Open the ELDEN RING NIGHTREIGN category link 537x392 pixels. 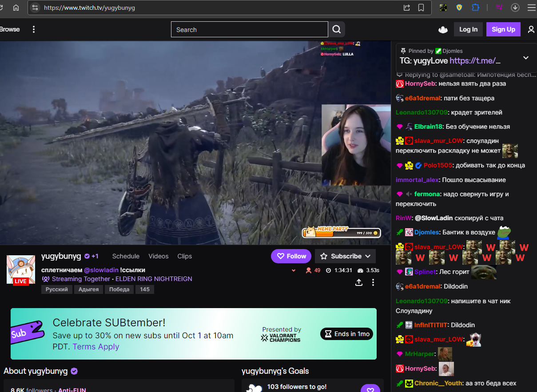click(154, 279)
